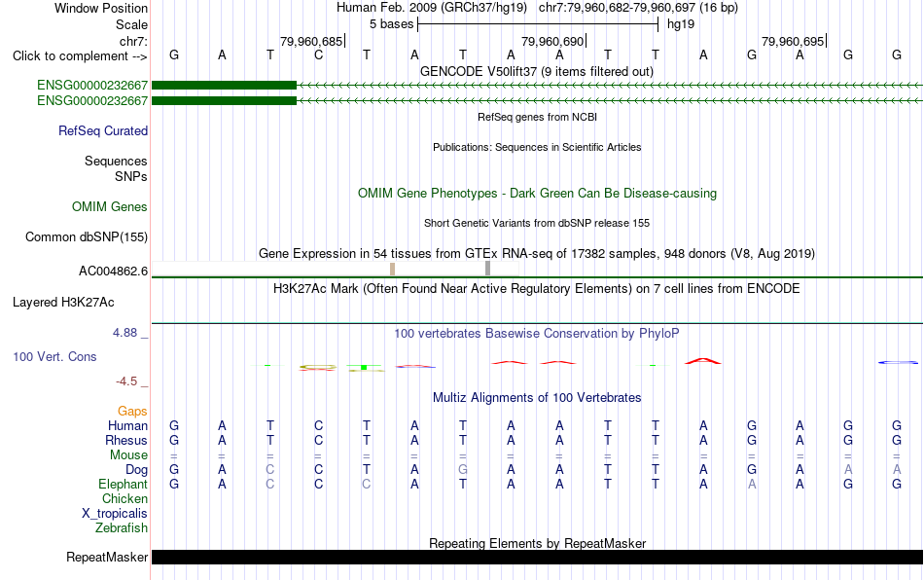Click the 4.88 PhyloP upper limit value
Viewport: 924px width, 580px height.
(125, 333)
